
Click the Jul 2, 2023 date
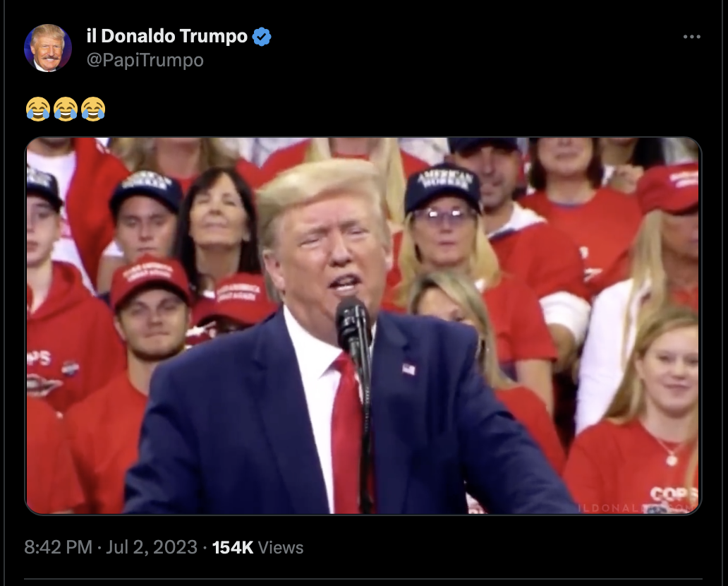[152, 547]
